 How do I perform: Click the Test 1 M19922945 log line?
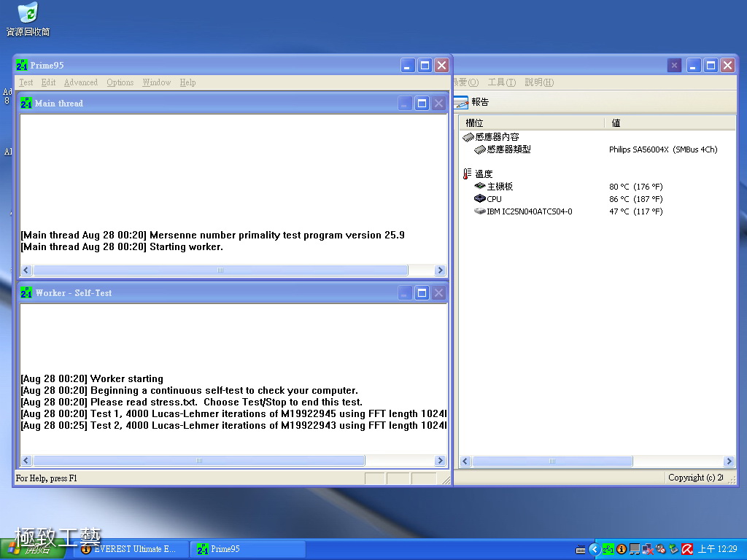point(233,414)
